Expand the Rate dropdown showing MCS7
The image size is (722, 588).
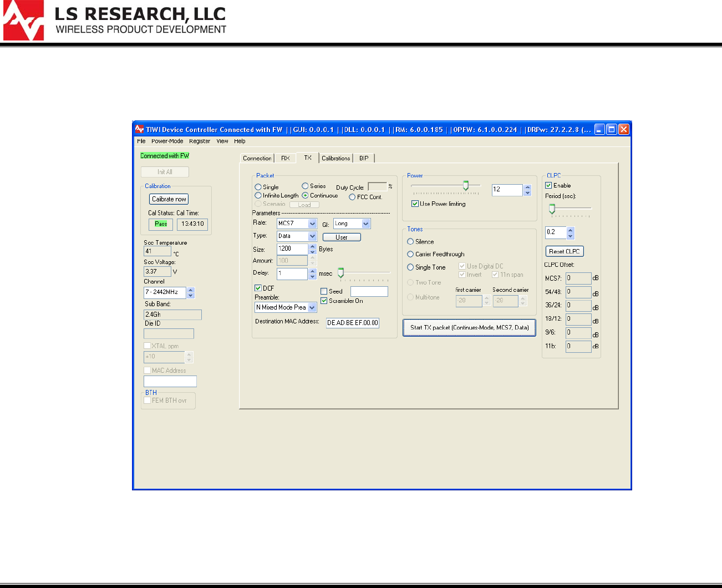click(313, 224)
